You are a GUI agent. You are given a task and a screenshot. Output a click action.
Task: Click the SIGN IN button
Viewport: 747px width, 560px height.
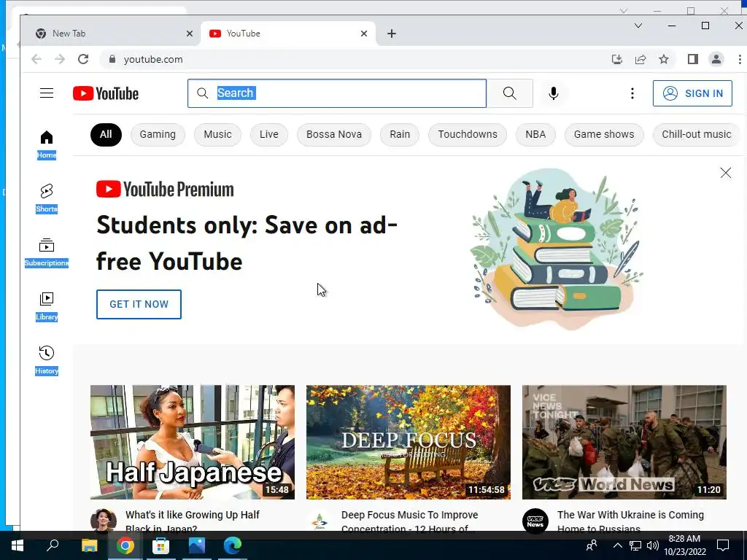point(693,93)
